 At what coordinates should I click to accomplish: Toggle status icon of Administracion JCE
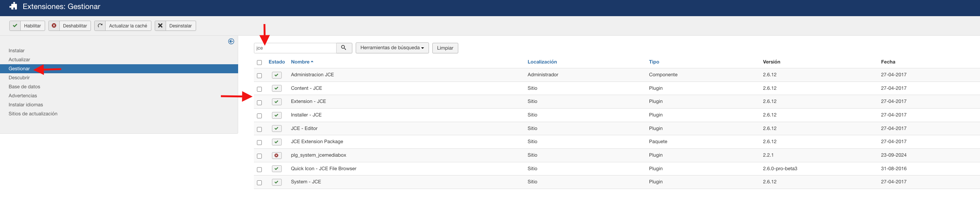[276, 75]
